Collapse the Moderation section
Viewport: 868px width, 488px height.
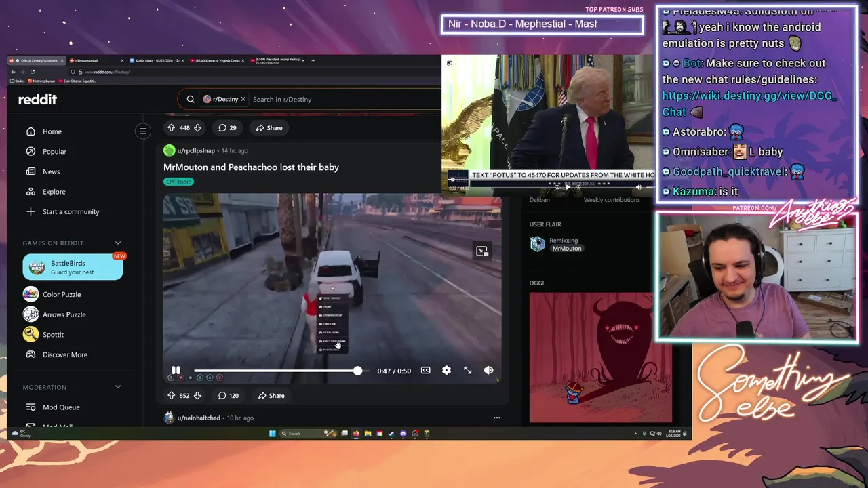[x=118, y=387]
